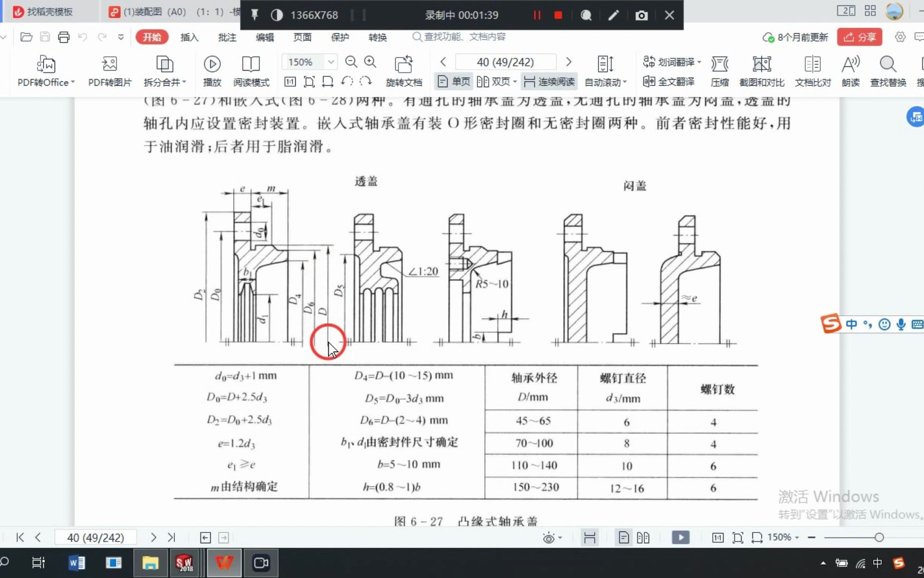The height and width of the screenshot is (578, 924).
Task: Expand the 双页 two-page view dropdown
Action: [514, 81]
